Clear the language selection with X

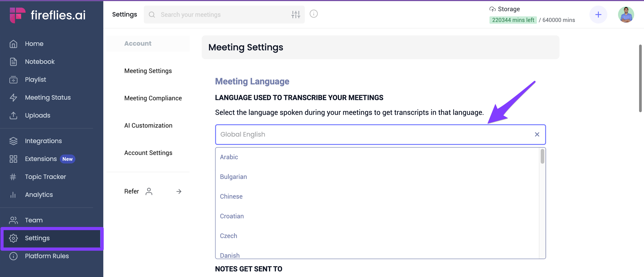537,135
